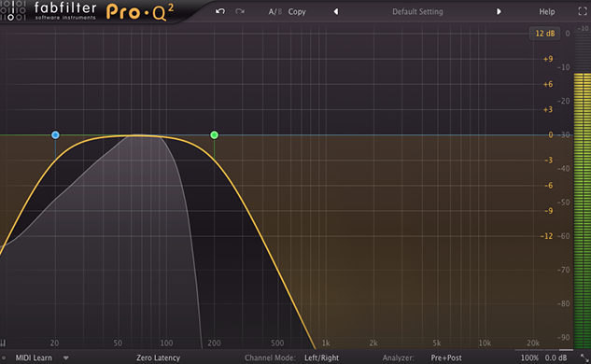This screenshot has height=364, width=591.
Task: Click the yellow EQ curve at 0 dB peak
Action: pyautogui.click(x=139, y=135)
